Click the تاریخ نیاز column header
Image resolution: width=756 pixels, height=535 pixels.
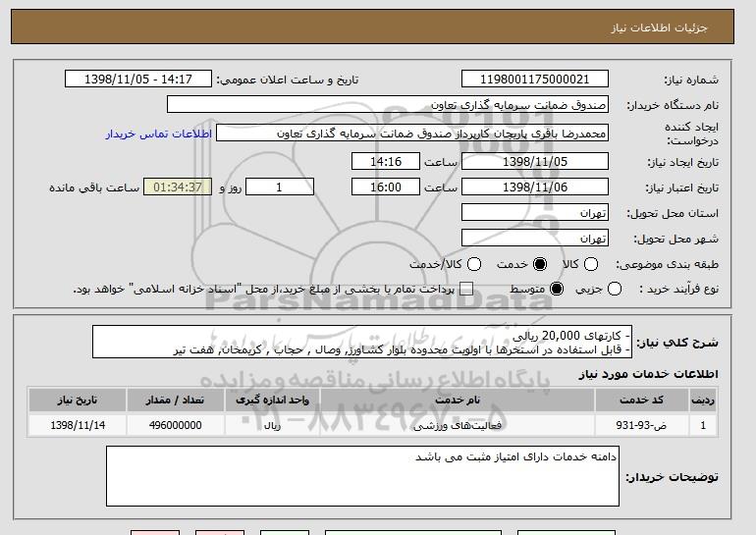coord(78,401)
